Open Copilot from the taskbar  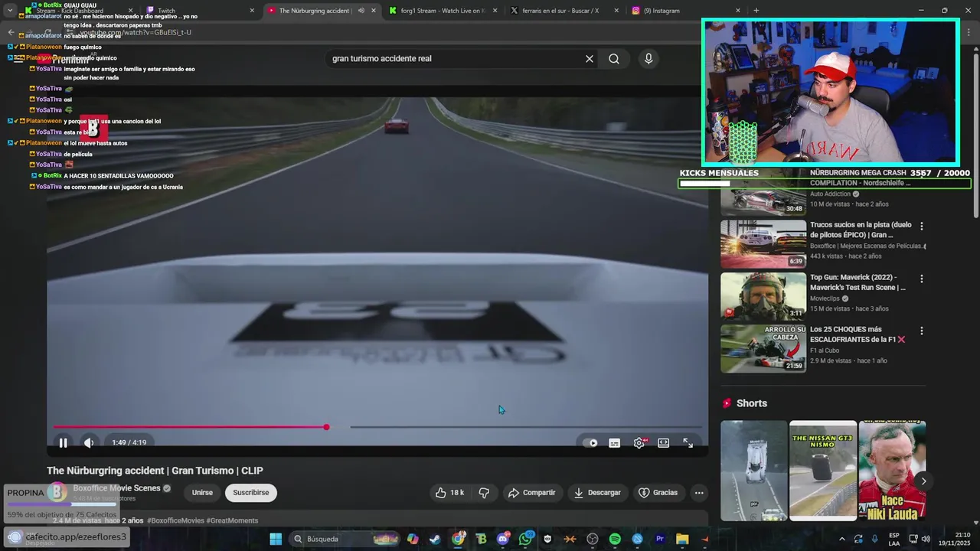tap(413, 539)
